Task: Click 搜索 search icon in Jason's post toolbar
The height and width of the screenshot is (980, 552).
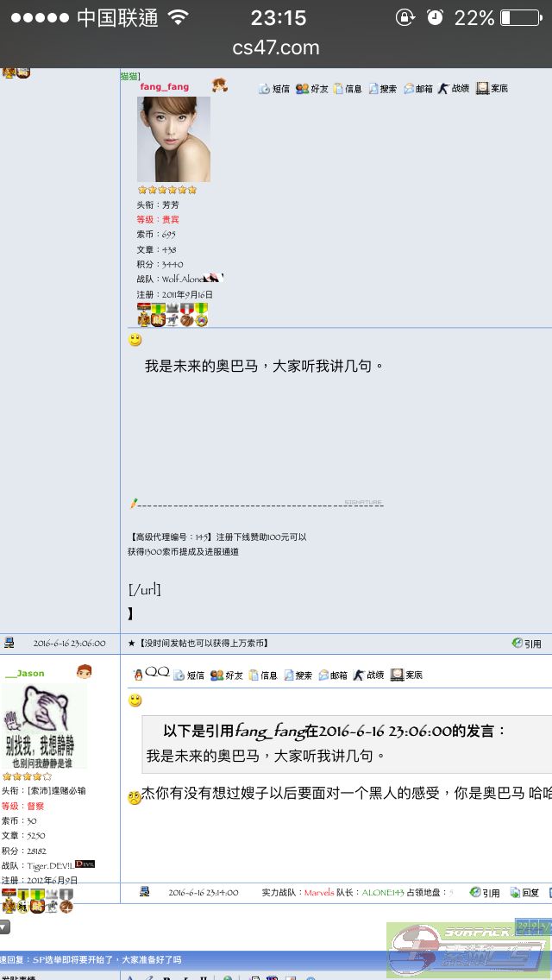Action: point(298,675)
